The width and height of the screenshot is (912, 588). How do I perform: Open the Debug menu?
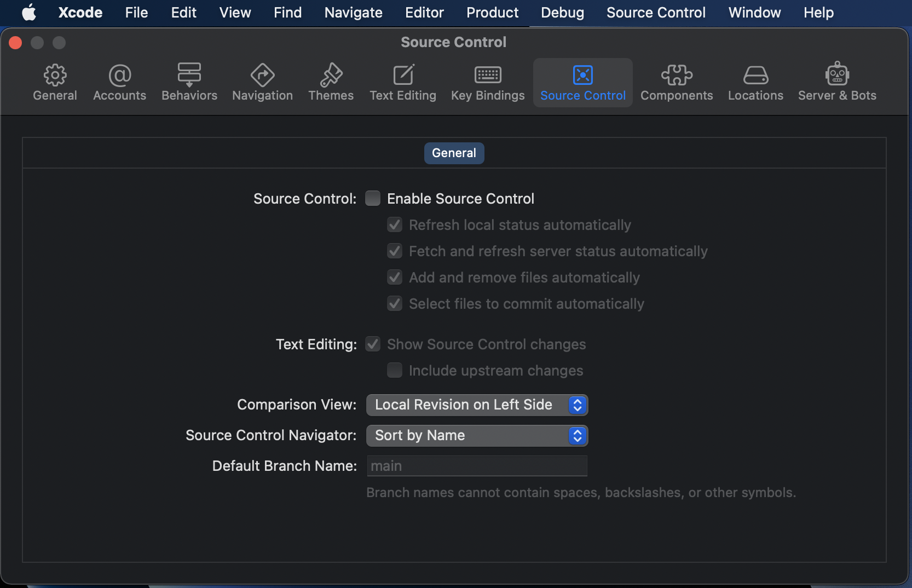click(562, 13)
